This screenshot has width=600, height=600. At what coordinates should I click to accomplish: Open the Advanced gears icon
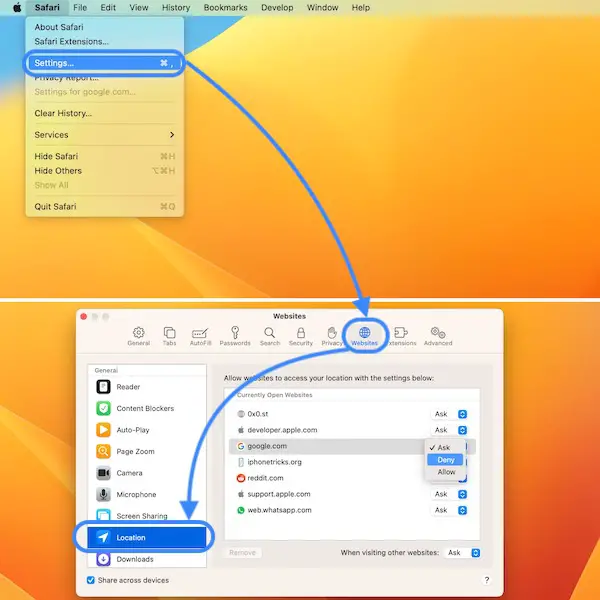tap(437, 334)
